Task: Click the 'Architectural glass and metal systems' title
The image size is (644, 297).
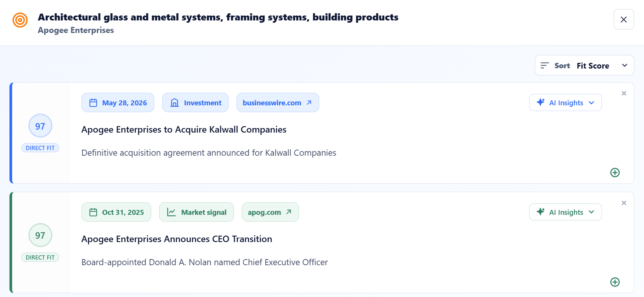Action: coord(218,17)
